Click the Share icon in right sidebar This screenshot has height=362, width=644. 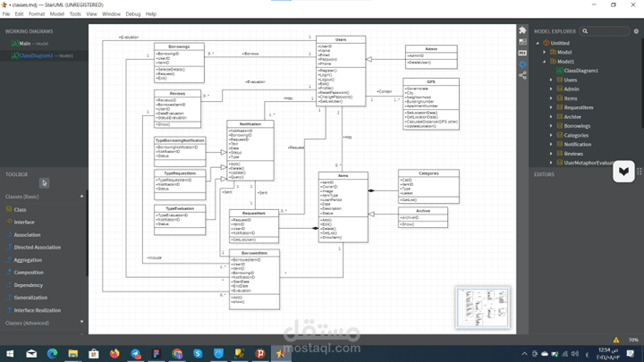pos(522,75)
